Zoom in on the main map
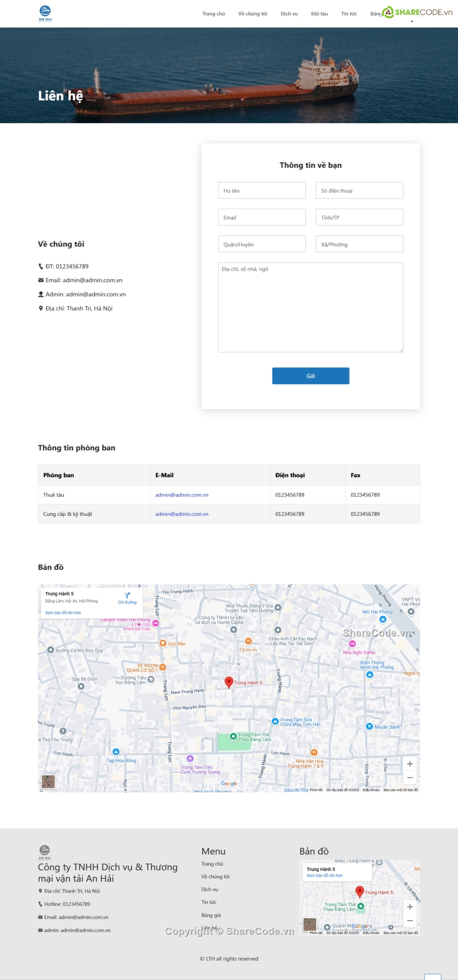This screenshot has width=458, height=980. pyautogui.click(x=410, y=764)
